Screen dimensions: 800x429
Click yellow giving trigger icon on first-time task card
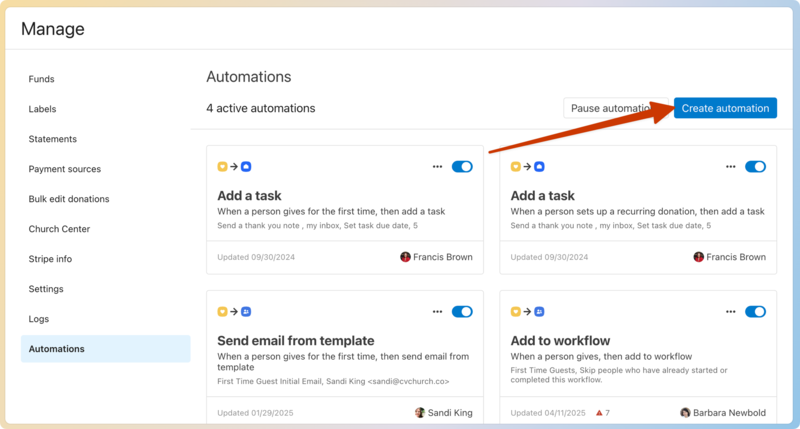coord(222,167)
